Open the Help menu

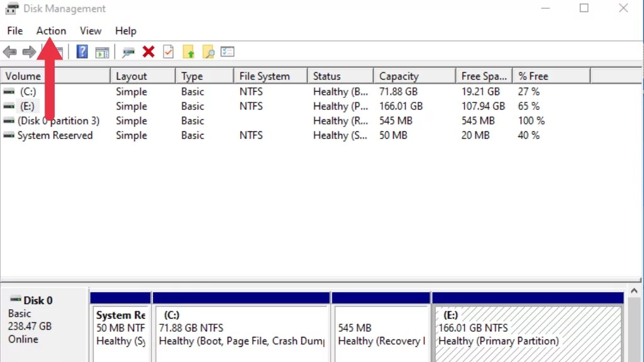click(125, 30)
